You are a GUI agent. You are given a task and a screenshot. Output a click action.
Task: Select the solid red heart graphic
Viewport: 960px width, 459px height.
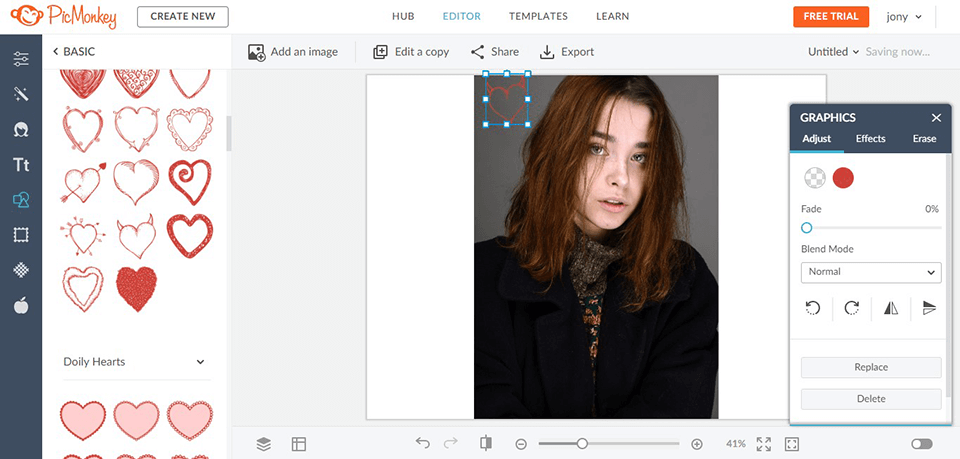pyautogui.click(x=137, y=288)
